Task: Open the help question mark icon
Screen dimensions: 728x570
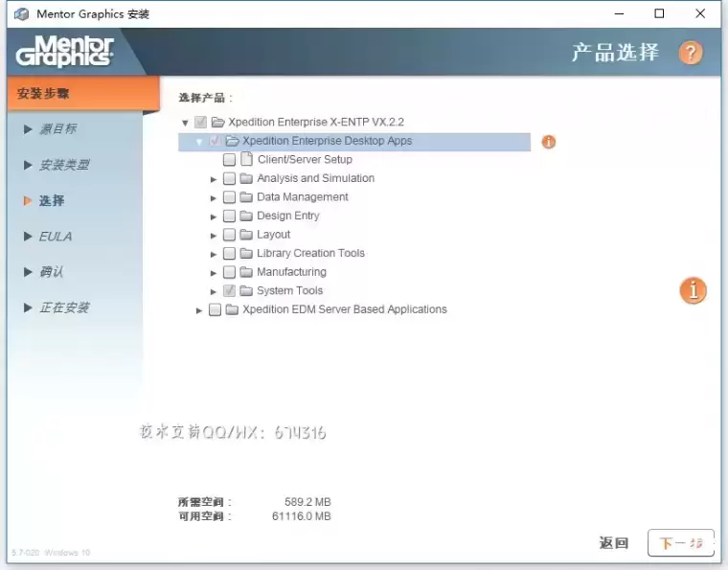Action: [x=691, y=53]
